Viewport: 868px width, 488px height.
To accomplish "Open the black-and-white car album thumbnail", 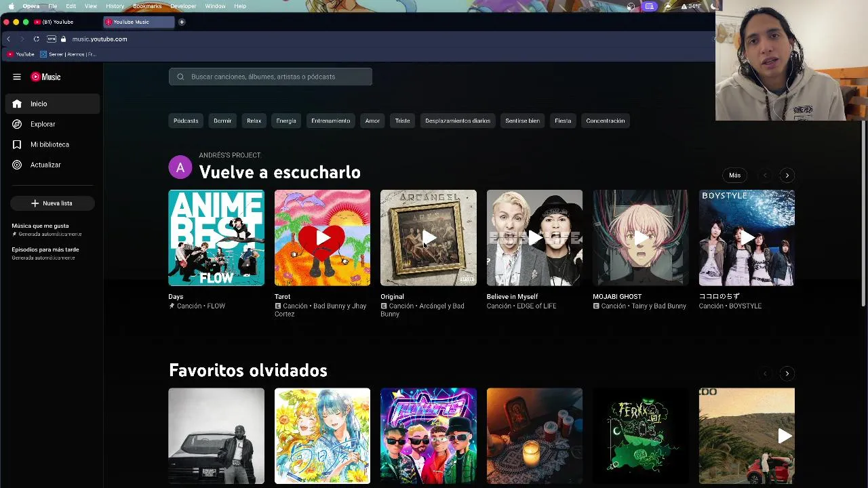I will [216, 436].
